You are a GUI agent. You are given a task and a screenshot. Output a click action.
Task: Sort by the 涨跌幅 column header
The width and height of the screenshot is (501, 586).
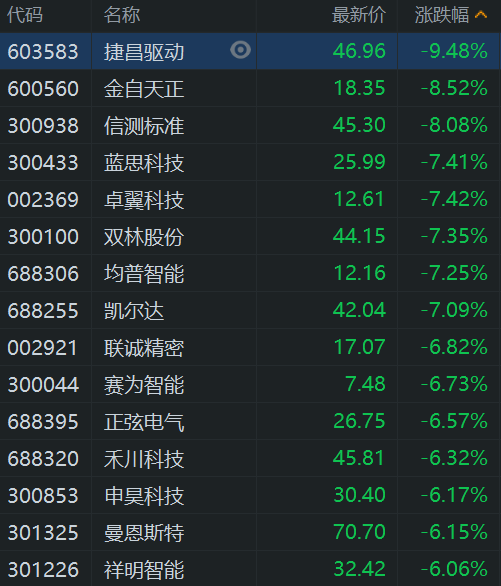click(x=442, y=15)
